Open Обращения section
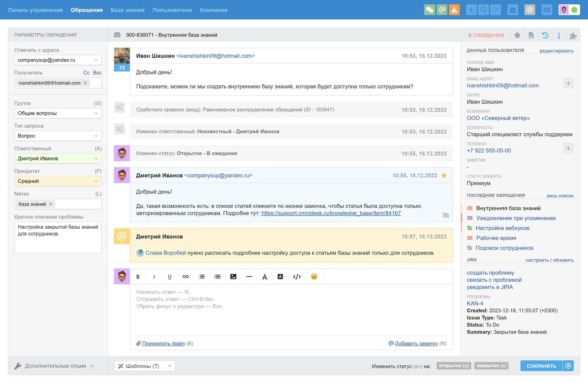The height and width of the screenshot is (383, 588). coord(87,10)
